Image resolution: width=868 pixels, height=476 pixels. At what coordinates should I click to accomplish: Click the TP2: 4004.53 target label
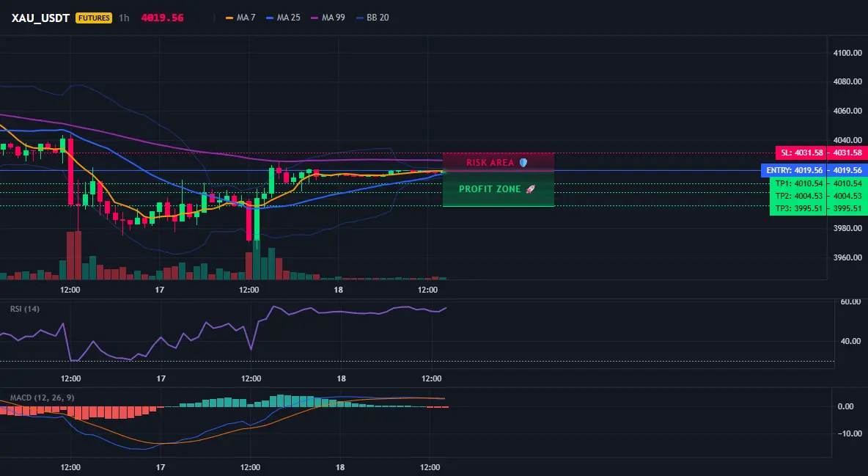(798, 196)
